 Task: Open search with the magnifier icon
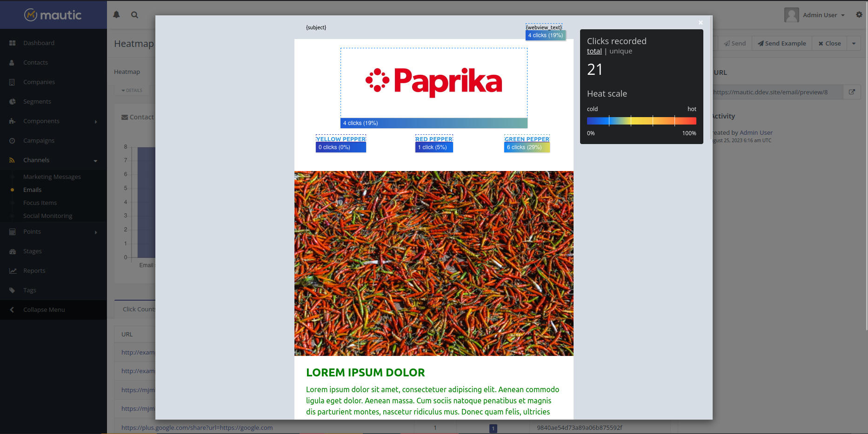click(134, 14)
